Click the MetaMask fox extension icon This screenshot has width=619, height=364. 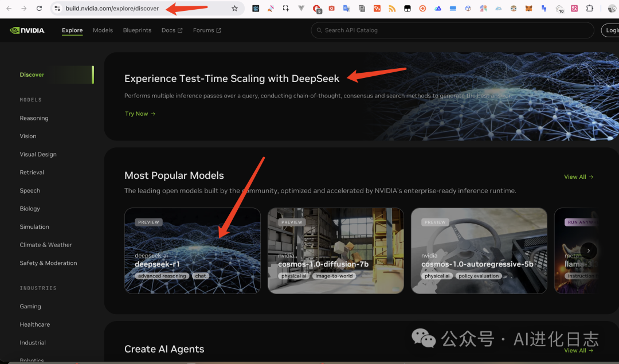pos(528,8)
